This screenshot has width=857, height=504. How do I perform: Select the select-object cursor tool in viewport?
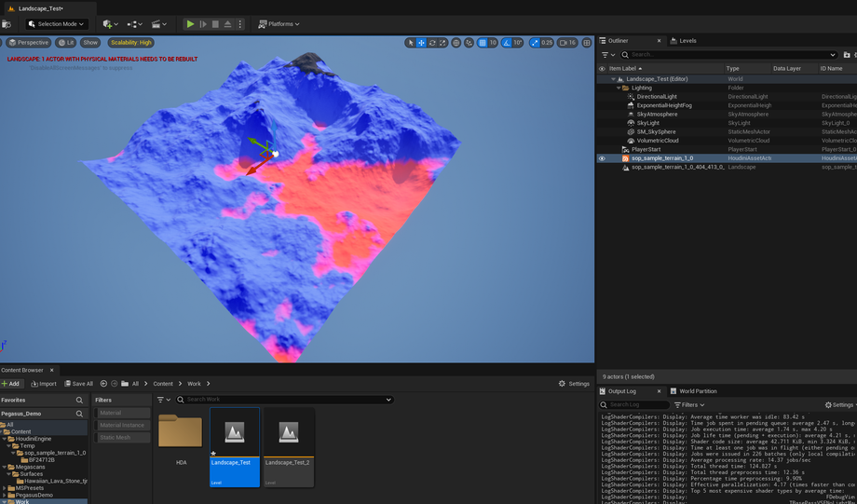pyautogui.click(x=410, y=43)
